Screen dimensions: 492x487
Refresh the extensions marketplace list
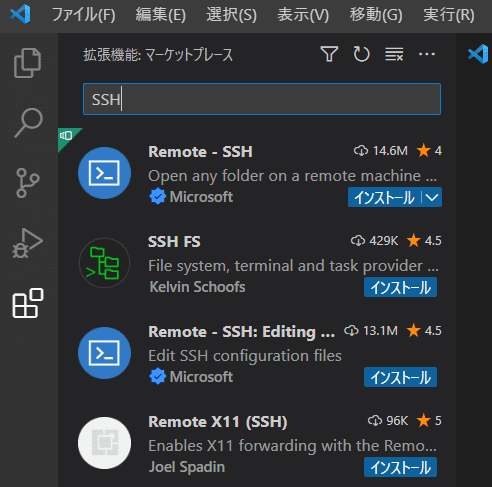(361, 54)
